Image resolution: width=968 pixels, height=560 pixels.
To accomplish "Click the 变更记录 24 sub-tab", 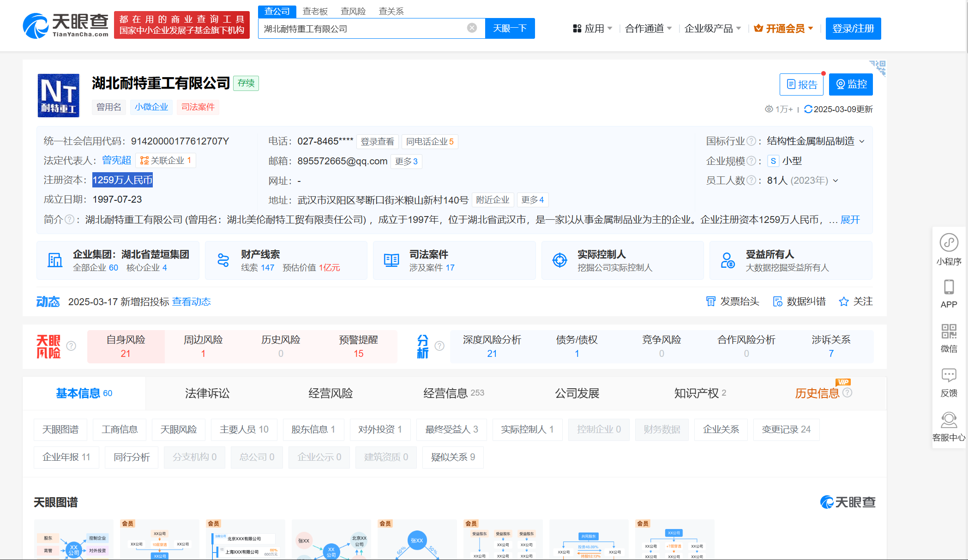I will (x=786, y=430).
